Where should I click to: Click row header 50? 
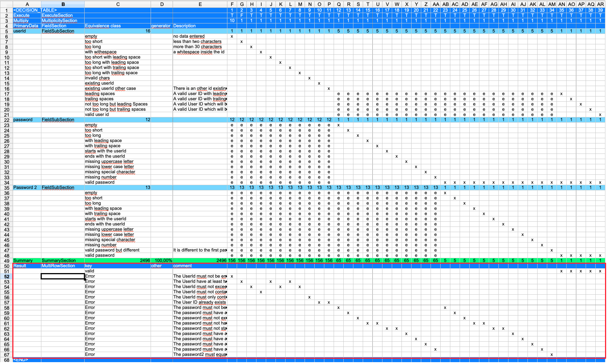[x=6, y=266]
